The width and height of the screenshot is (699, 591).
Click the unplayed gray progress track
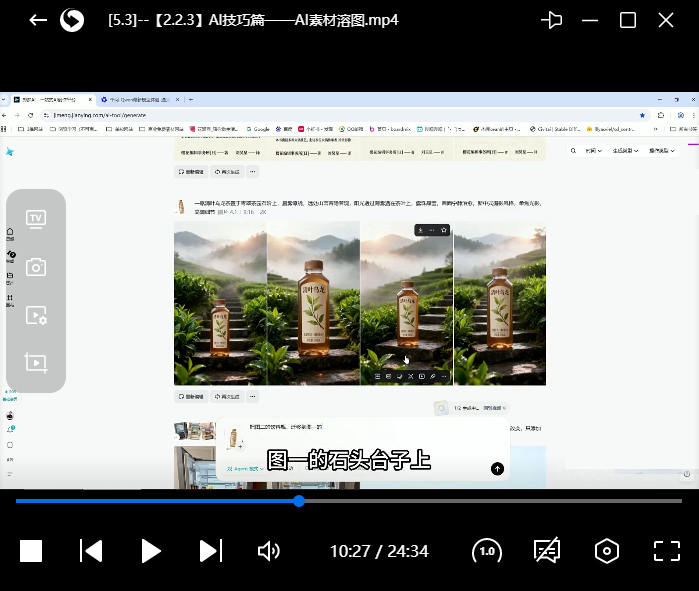pyautogui.click(x=493, y=501)
